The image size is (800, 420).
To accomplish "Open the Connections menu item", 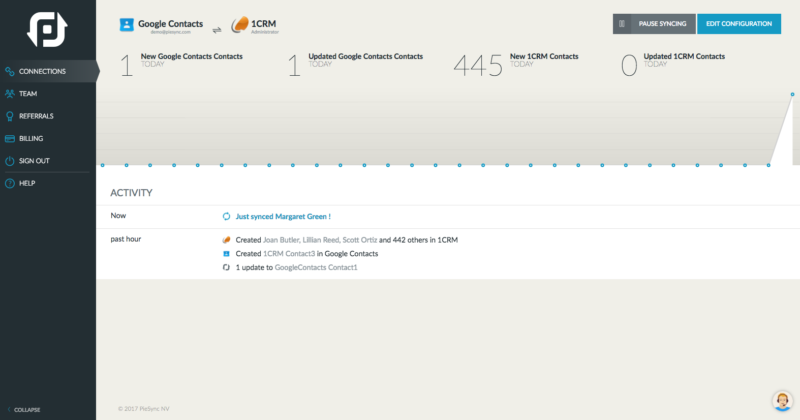I will click(x=42, y=71).
